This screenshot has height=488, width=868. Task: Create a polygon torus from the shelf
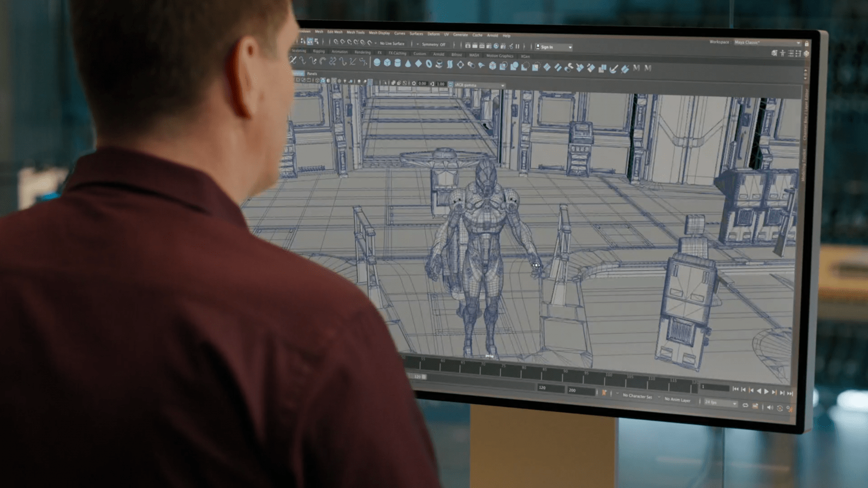pos(429,64)
